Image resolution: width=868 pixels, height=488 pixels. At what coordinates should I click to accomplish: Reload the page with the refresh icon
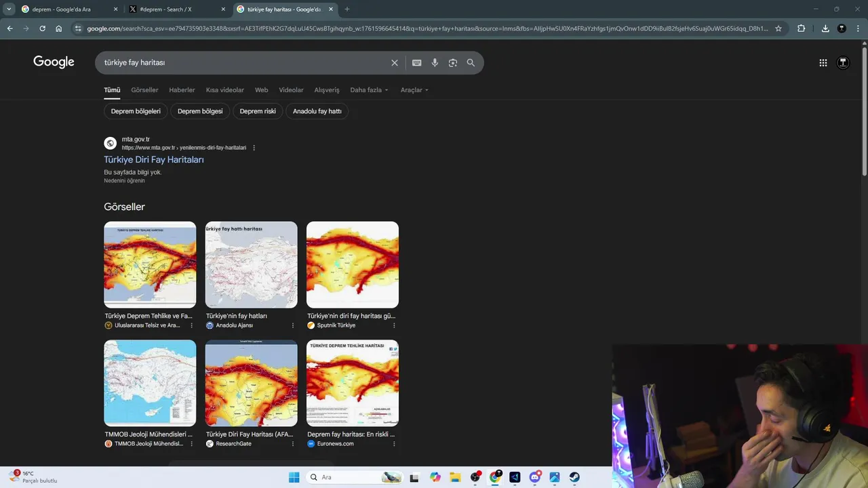42,28
